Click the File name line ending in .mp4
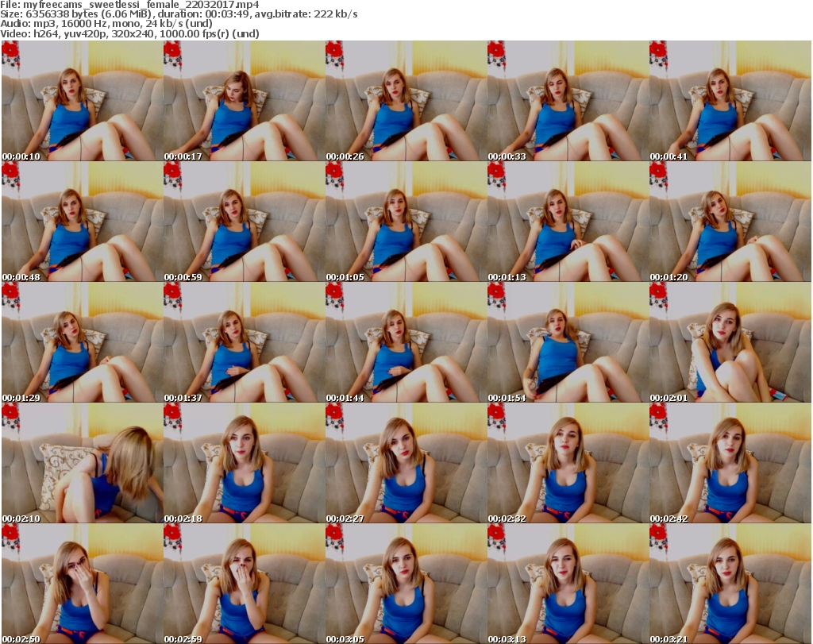The image size is (813, 644). [x=129, y=4]
